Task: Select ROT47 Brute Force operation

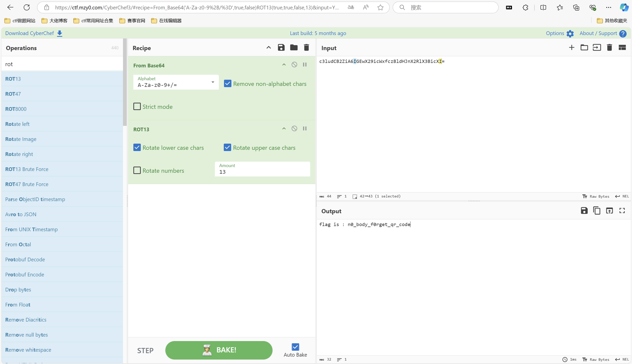Action: [62, 184]
